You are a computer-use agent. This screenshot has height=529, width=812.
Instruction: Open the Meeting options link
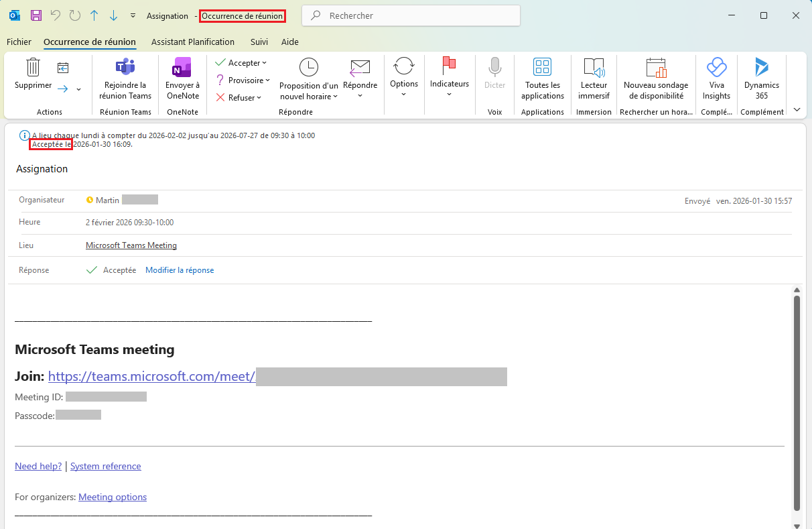click(113, 497)
